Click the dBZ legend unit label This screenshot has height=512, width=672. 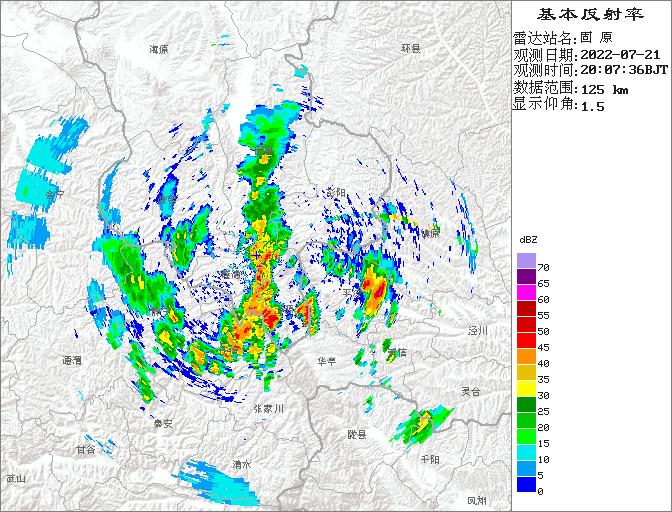(x=529, y=240)
